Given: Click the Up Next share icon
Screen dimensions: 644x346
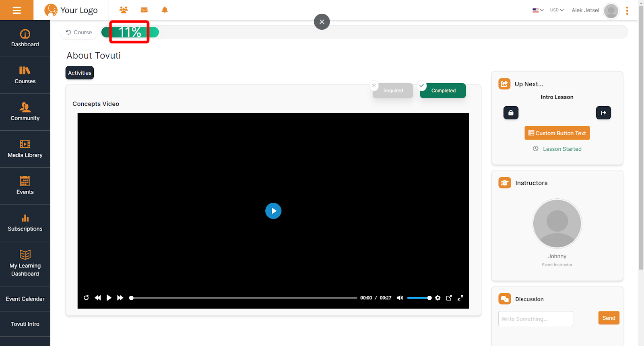Looking at the screenshot, I should (x=504, y=84).
